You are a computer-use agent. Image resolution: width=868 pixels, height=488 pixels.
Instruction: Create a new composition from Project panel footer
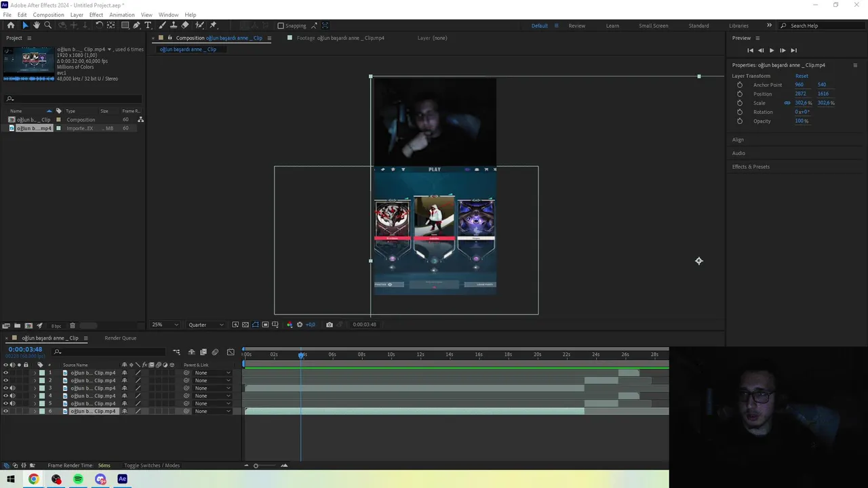pos(28,325)
